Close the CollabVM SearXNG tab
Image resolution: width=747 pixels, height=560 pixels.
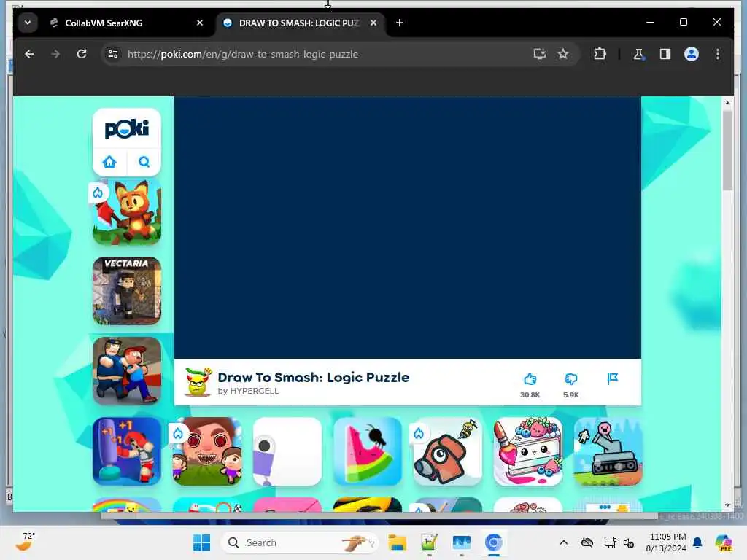pos(200,23)
